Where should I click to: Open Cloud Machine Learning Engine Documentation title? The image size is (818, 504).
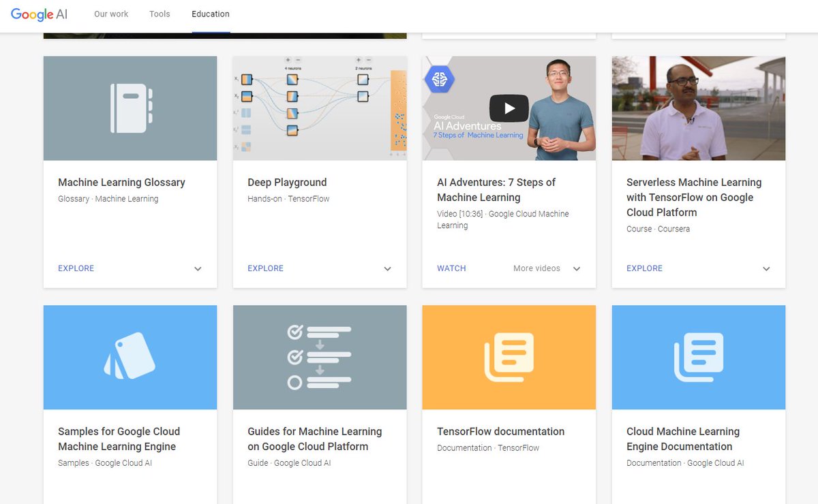(683, 439)
